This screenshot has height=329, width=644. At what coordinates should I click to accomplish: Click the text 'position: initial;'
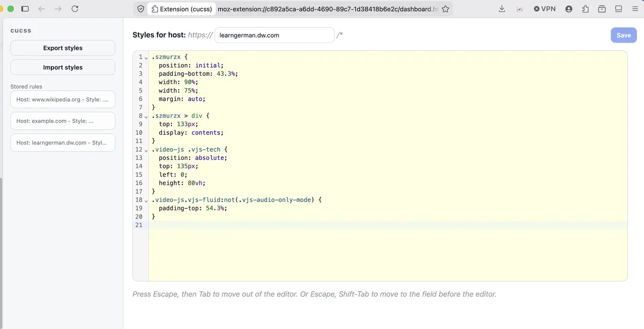pyautogui.click(x=191, y=65)
